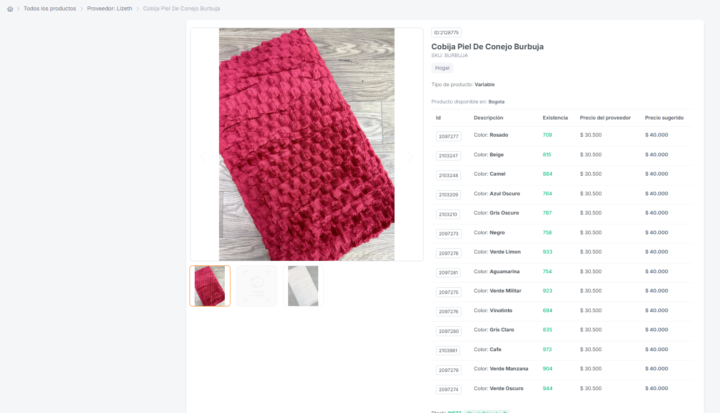
Task: Click the $ 30.500 supplier price for Rosado
Action: 591,135
